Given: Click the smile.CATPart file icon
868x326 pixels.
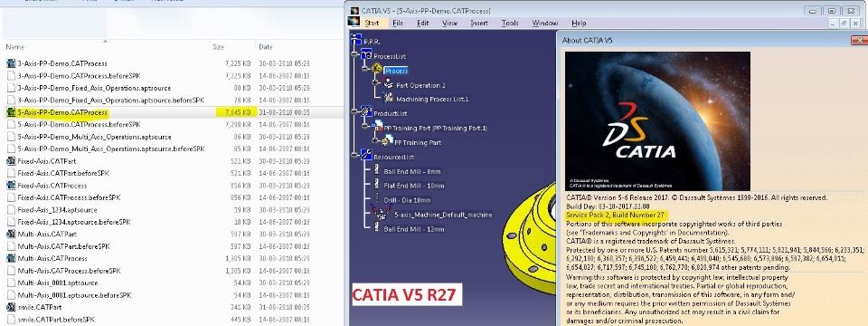Looking at the screenshot, I should click(11, 307).
